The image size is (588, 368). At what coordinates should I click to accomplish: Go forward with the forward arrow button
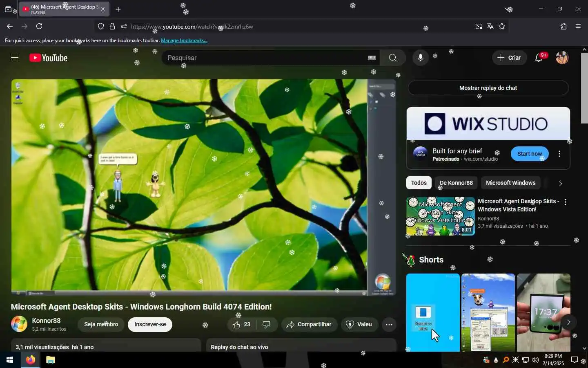click(24, 26)
